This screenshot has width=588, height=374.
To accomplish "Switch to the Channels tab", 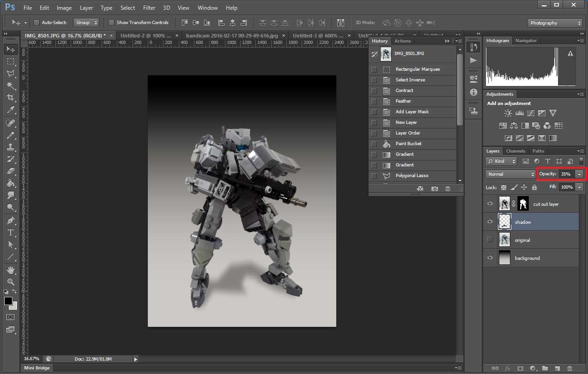I will point(515,151).
